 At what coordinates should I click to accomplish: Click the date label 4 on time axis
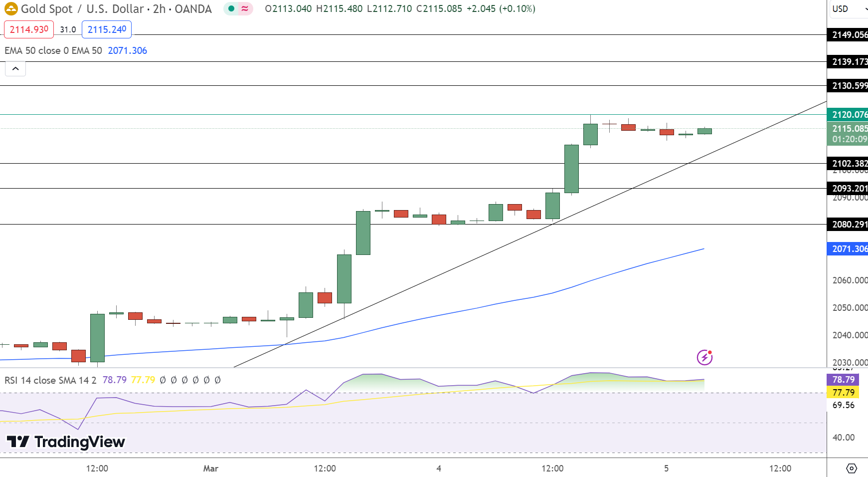(x=439, y=468)
